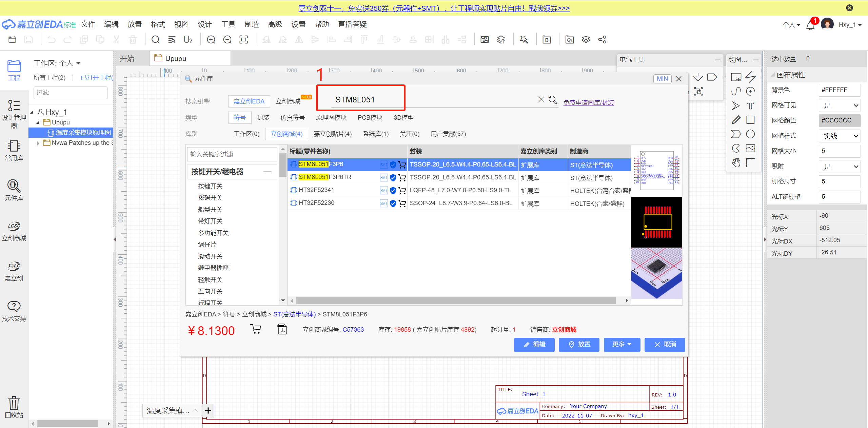This screenshot has width=868, height=428.
Task: Click the zoom in toolbar icon
Action: click(211, 40)
